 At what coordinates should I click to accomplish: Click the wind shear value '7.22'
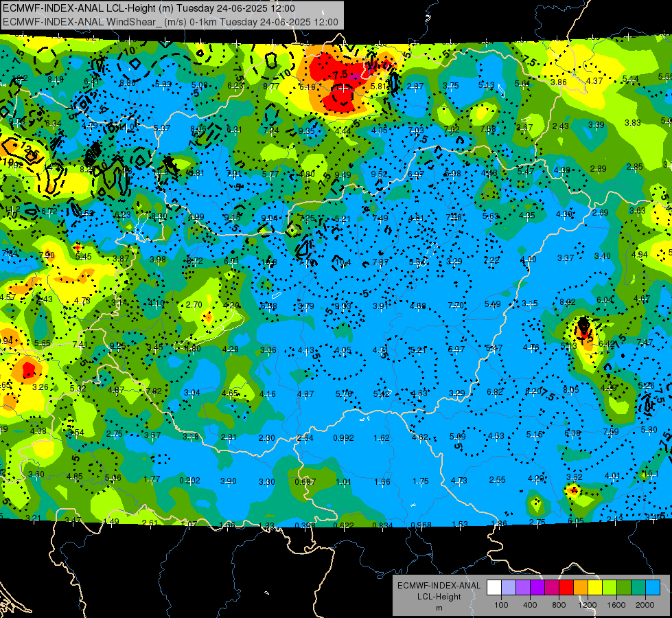pyautogui.click(x=491, y=260)
